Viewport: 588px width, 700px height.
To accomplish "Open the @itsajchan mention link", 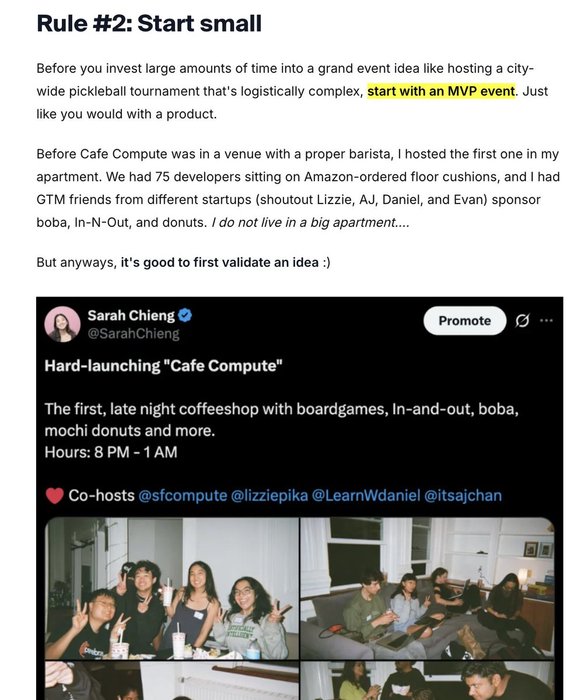I will point(463,496).
